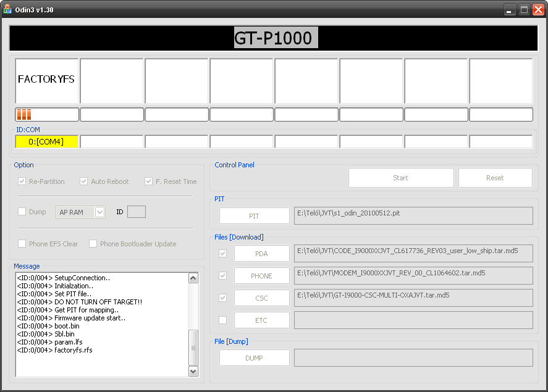Click the PHONE file button
The height and width of the screenshot is (392, 548).
point(261,276)
